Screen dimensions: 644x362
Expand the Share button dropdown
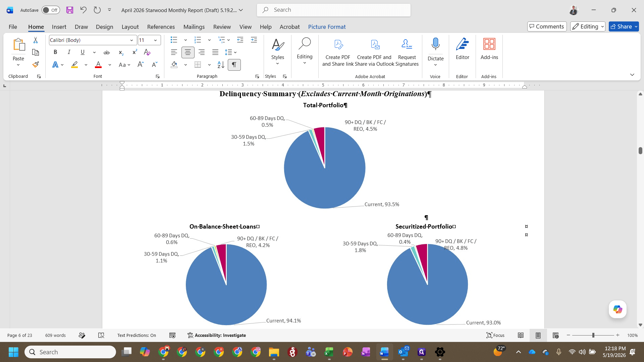(x=636, y=26)
